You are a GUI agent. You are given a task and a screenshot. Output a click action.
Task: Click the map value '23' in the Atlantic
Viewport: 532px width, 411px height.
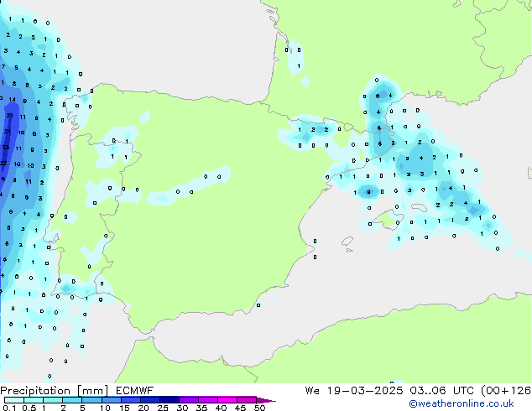pyautogui.click(x=6, y=147)
